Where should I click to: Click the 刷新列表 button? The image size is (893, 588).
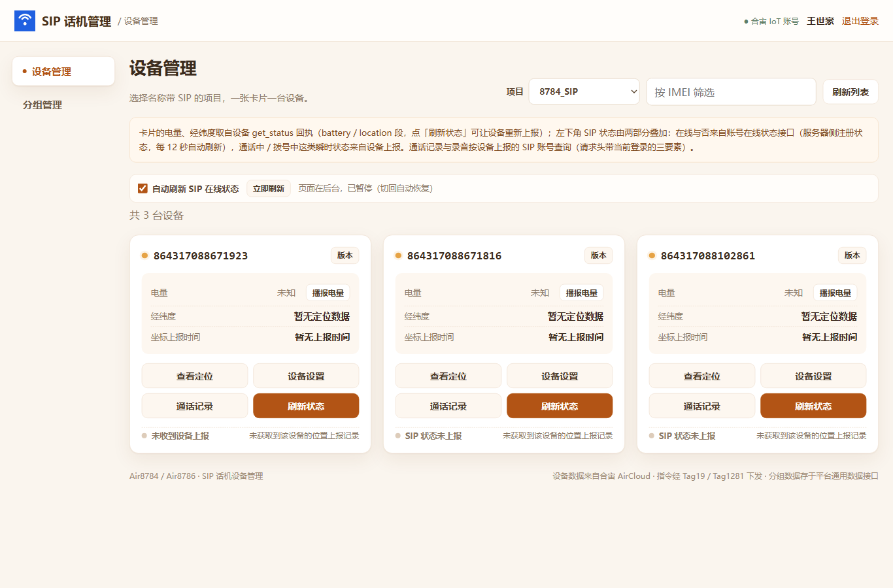(x=851, y=91)
